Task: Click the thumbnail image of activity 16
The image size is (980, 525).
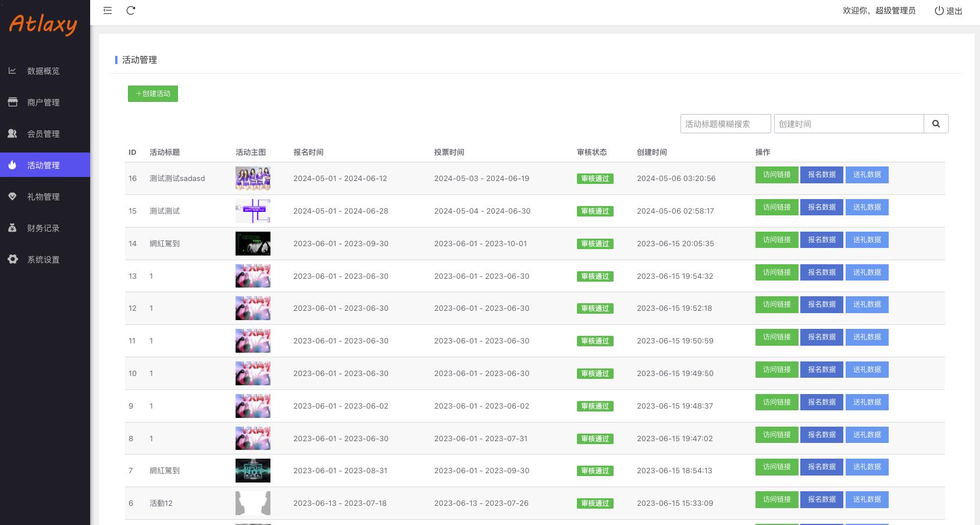Action: (252, 178)
